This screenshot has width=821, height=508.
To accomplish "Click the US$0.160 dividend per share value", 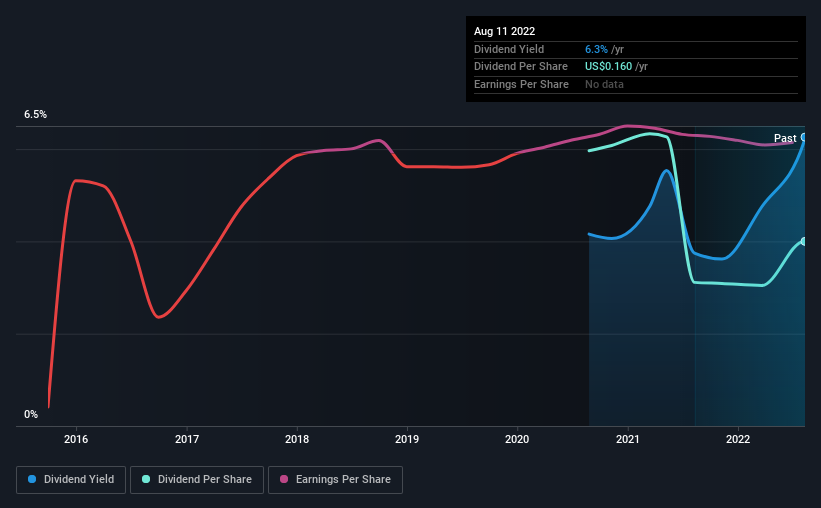I will coord(608,67).
